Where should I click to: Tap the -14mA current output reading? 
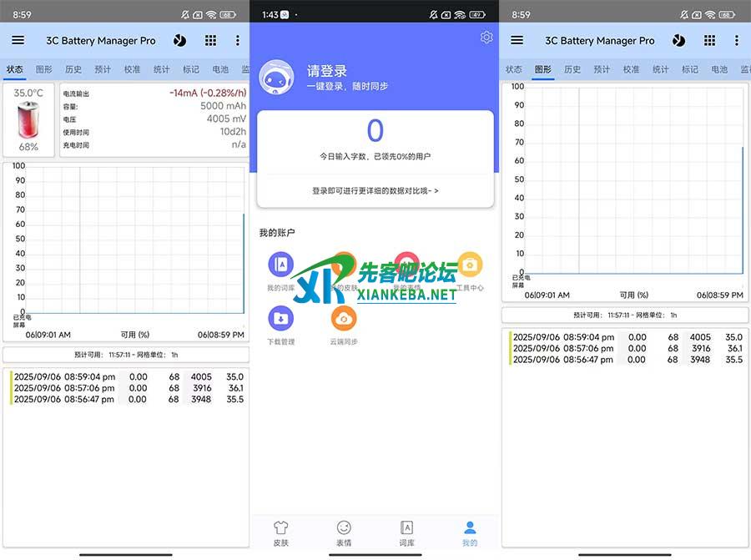[207, 93]
